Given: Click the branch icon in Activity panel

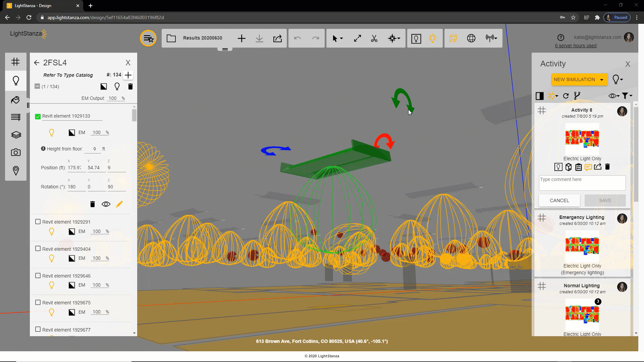Looking at the screenshot, I should 577,96.
